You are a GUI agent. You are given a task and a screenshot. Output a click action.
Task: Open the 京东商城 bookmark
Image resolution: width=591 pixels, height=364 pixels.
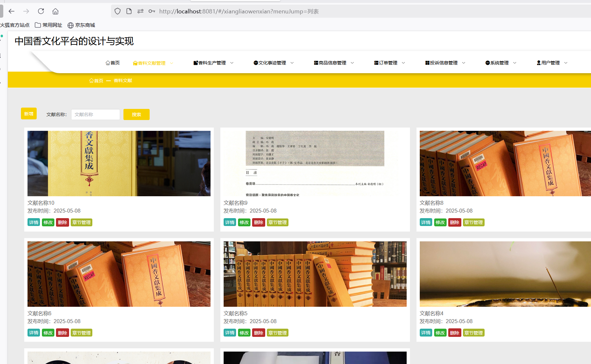tap(81, 25)
